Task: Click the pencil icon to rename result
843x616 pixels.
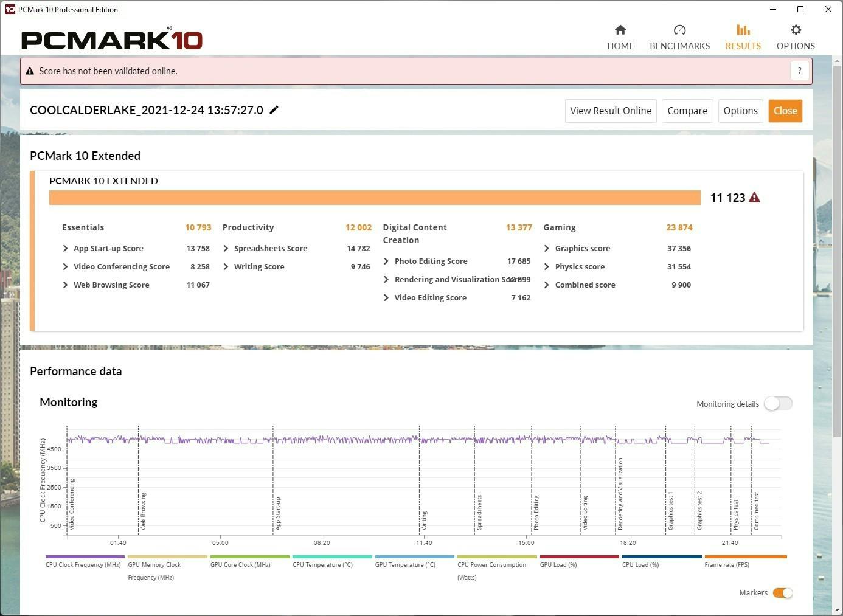Action: point(274,110)
